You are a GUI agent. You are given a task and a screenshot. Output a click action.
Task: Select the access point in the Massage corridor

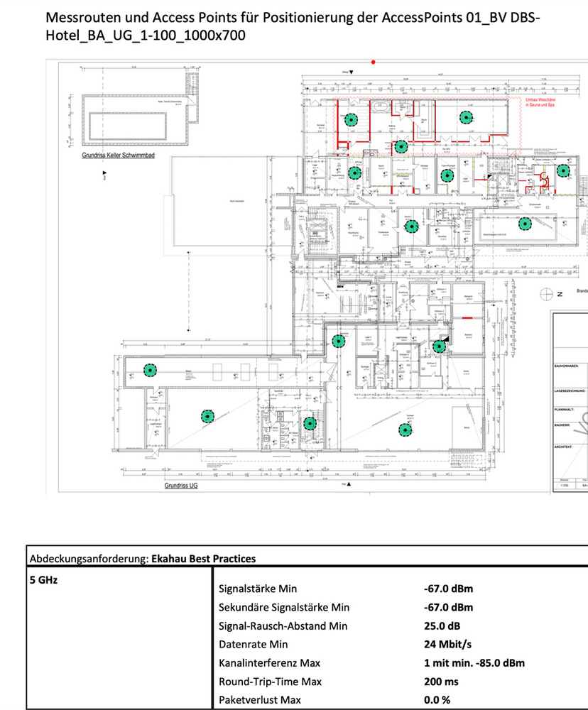(x=401, y=147)
